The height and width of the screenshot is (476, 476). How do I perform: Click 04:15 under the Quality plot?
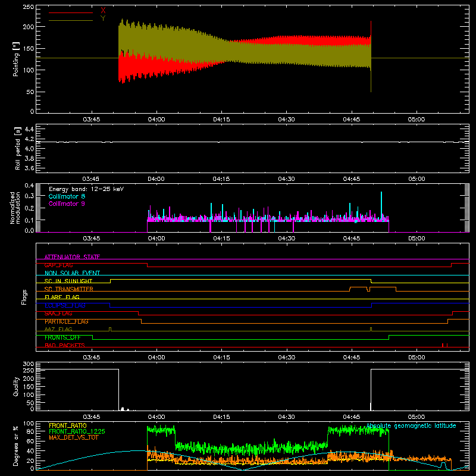coord(221,417)
